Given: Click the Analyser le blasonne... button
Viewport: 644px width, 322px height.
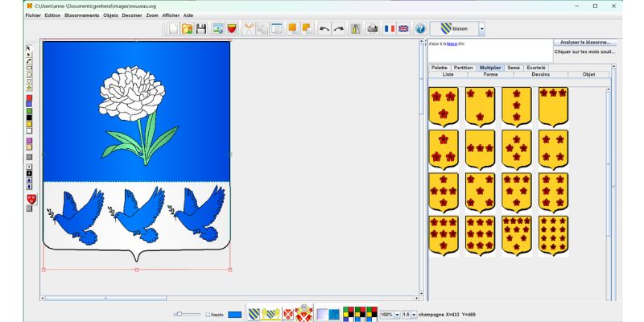Looking at the screenshot, I should [585, 42].
